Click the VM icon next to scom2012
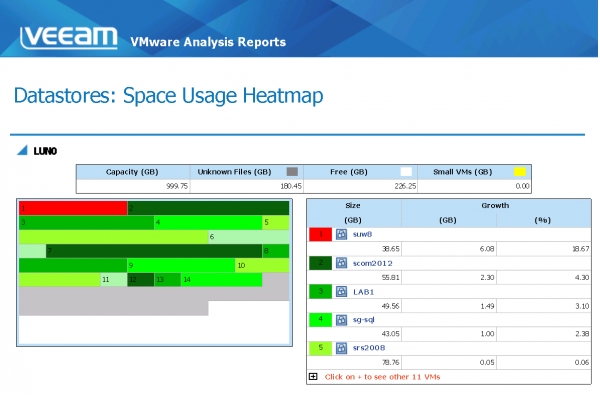The height and width of the screenshot is (396, 600). pyautogui.click(x=341, y=263)
